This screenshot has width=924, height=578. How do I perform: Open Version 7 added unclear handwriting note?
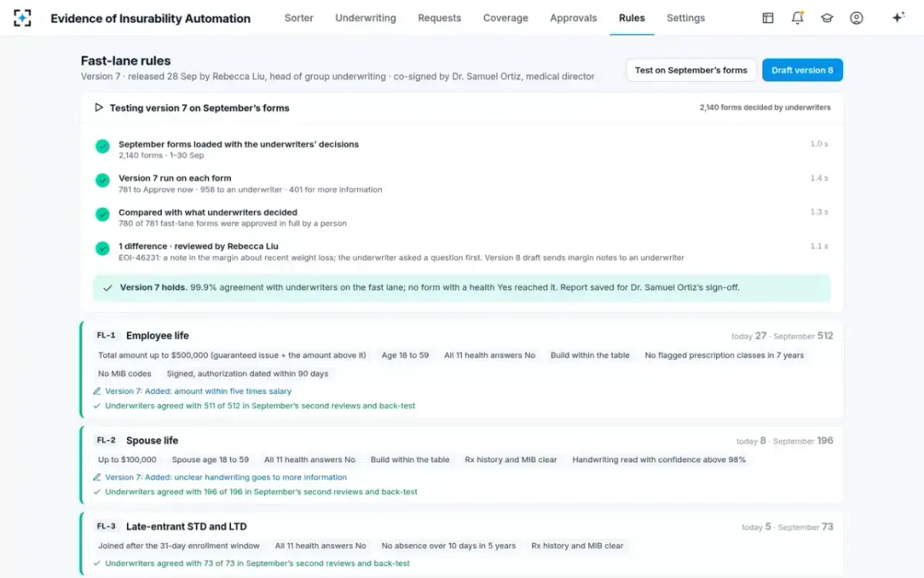click(x=226, y=478)
